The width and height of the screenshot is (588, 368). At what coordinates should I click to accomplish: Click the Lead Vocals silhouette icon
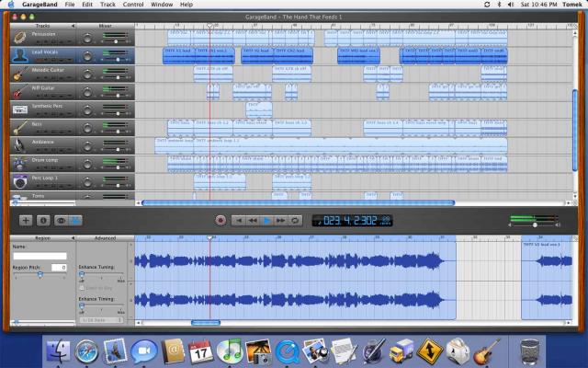click(19, 55)
